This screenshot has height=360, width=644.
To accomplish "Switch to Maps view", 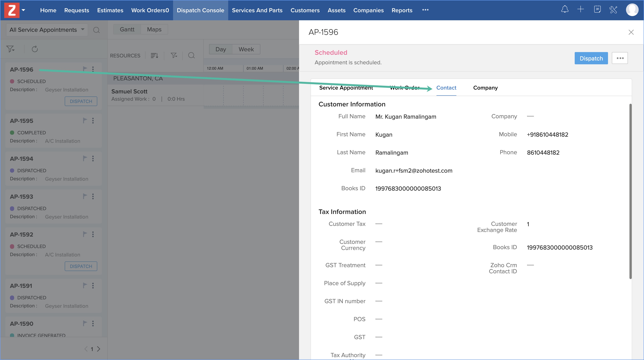I will [154, 29].
